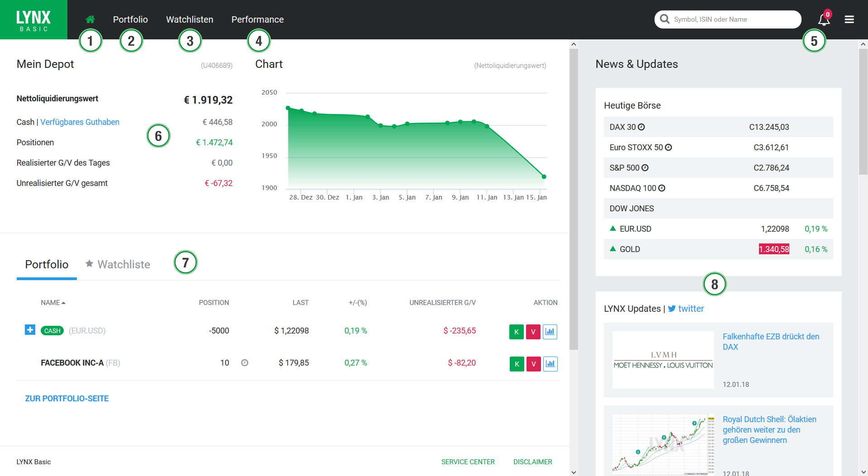Click the delayed-data clock beside Facebook position
The height and width of the screenshot is (476, 868).
245,362
